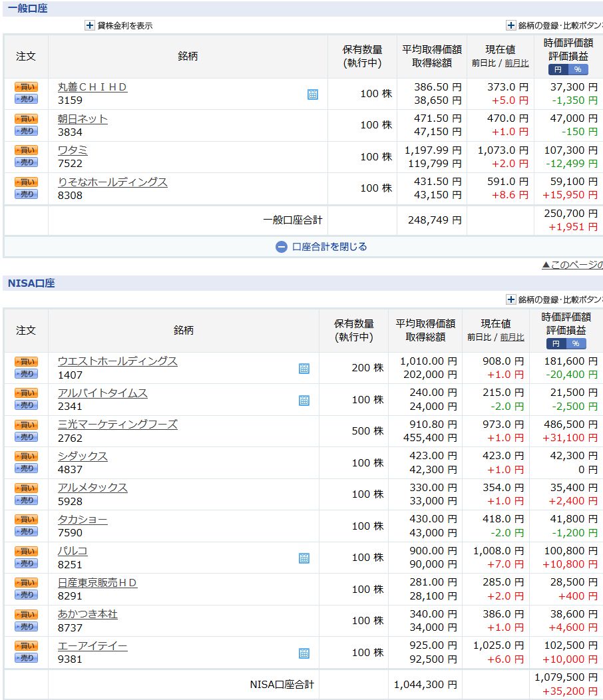Open the アルメタックス stock link
Image resolution: width=603 pixels, height=700 pixels.
[93, 488]
